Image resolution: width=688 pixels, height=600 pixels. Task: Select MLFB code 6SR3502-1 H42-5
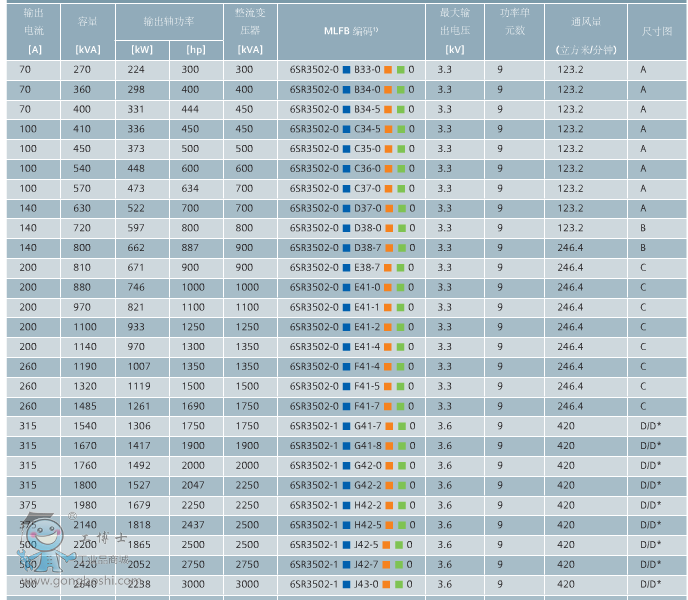352,525
